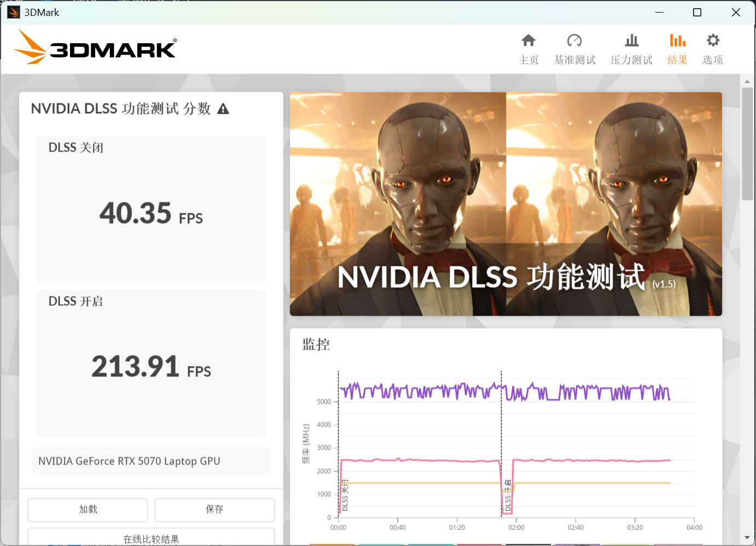Click the 监控 monitoring heading
This screenshot has height=546, width=756.
[316, 344]
